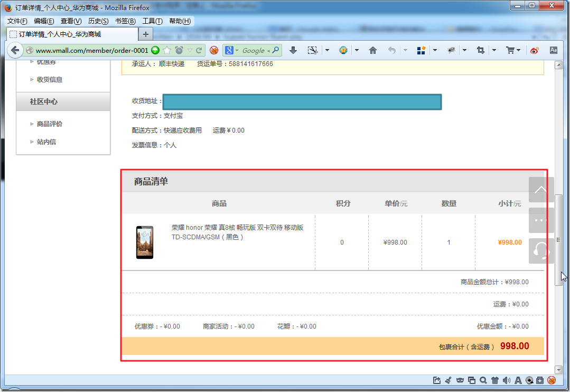Image resolution: width=570 pixels, height=392 pixels.
Task: Click the crop tool toolbar icon
Action: 481,50
